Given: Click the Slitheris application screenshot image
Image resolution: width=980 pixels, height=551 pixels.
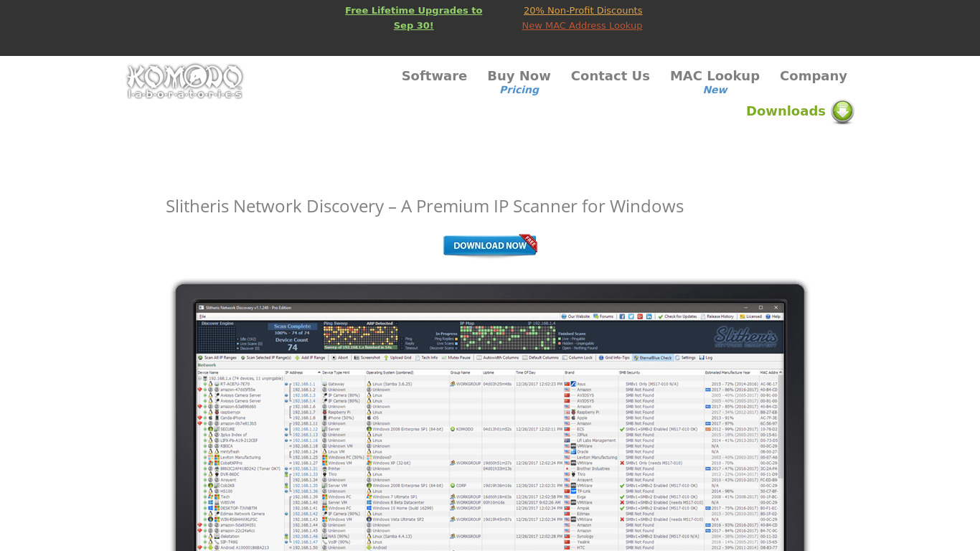Looking at the screenshot, I should tap(491, 416).
